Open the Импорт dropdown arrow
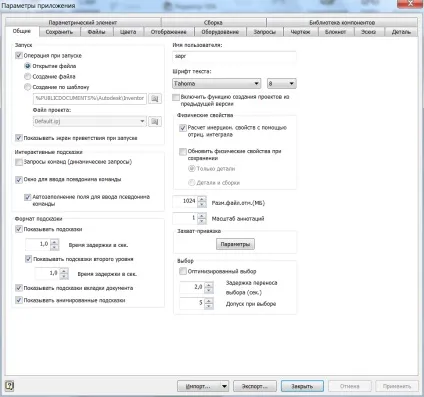 point(224,386)
